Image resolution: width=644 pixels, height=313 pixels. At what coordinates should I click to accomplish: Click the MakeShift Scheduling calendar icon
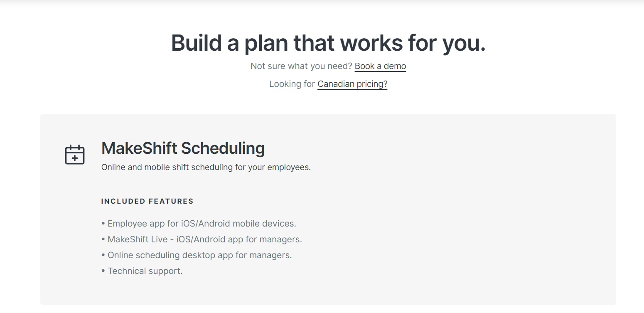tap(75, 154)
